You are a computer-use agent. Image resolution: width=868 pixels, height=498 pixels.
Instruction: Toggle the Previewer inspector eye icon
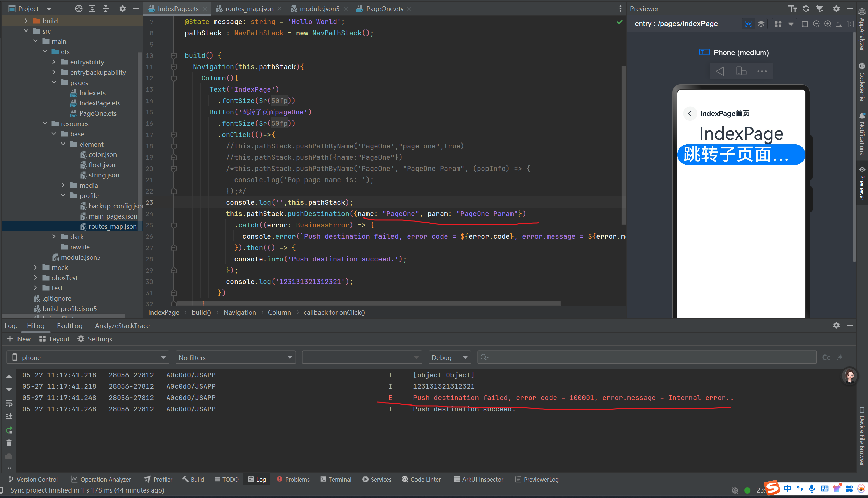[x=748, y=24]
